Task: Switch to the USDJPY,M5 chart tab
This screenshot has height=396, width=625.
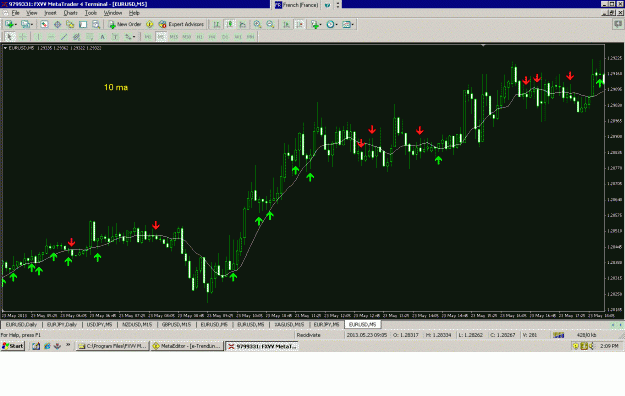Action: (x=99, y=325)
